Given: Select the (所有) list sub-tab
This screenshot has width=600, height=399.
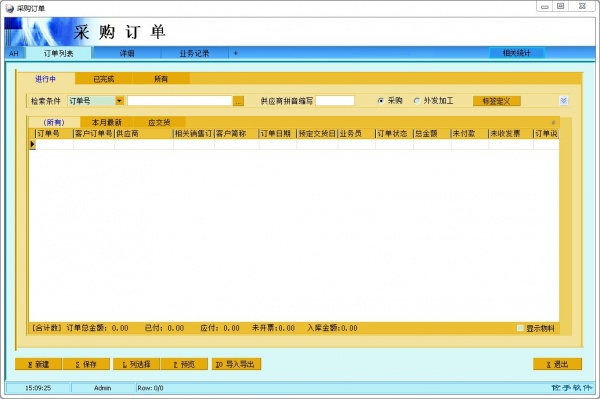Looking at the screenshot, I should click(54, 122).
